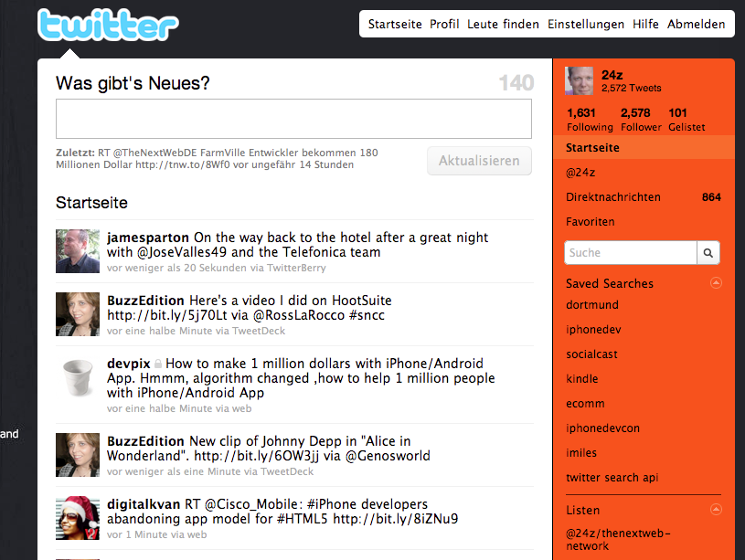This screenshot has width=745, height=560.
Task: Click the digitalkvan username link
Action: pyautogui.click(x=144, y=504)
